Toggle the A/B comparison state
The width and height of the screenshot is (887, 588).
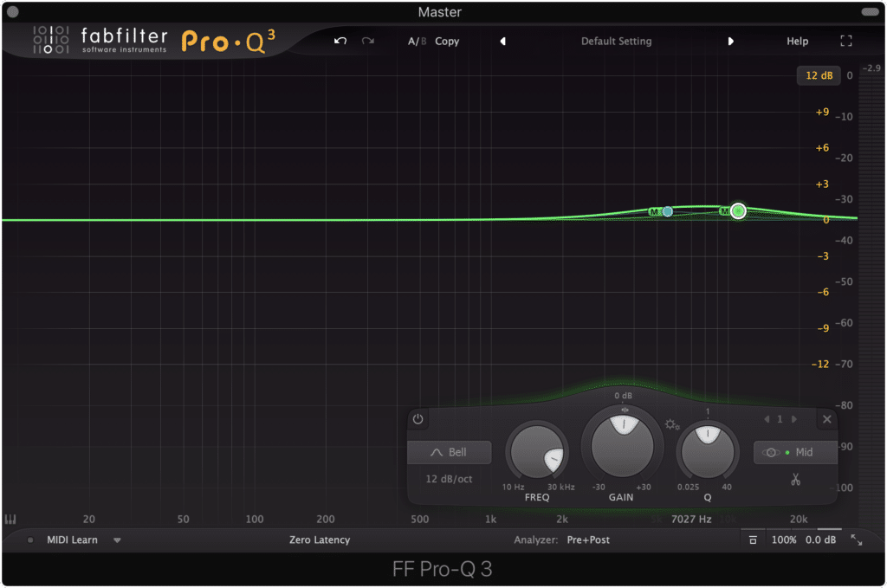[x=417, y=42]
